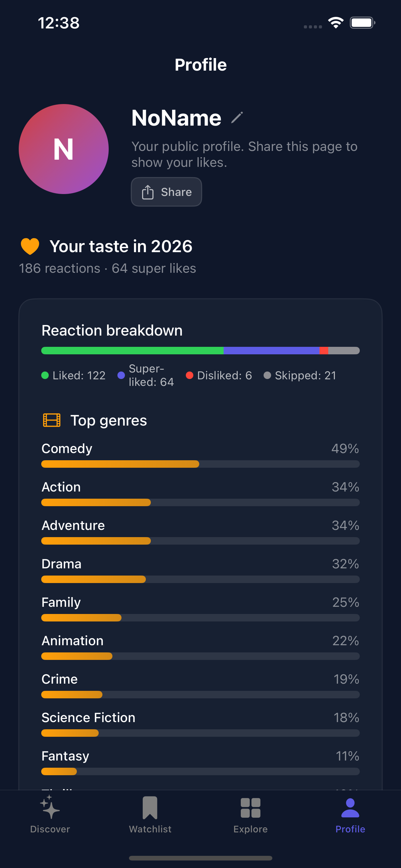The height and width of the screenshot is (868, 401).
Task: Tap the Comedy genre progress bar
Action: click(200, 464)
